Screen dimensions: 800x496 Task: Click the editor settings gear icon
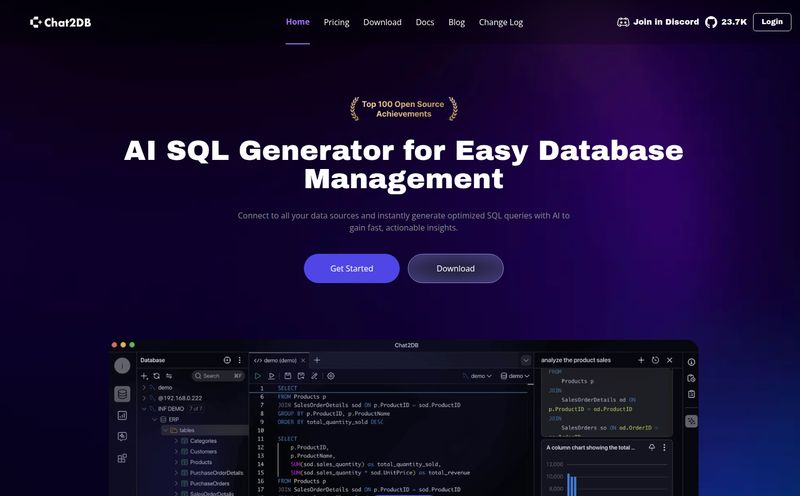[331, 376]
